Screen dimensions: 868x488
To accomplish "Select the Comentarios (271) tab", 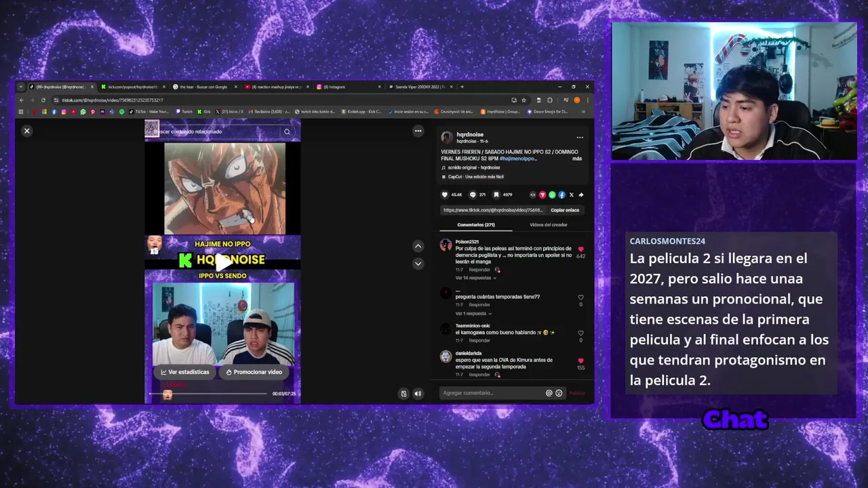I will click(x=476, y=225).
